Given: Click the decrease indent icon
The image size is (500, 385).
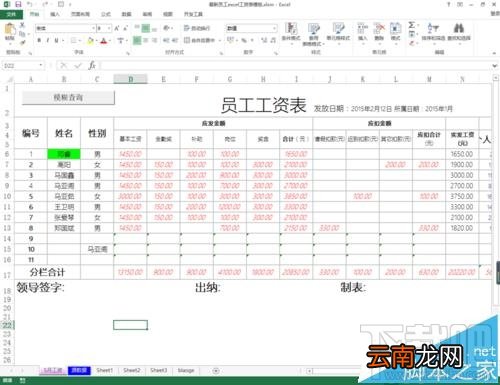Looking at the screenshot, I should pos(166,41).
